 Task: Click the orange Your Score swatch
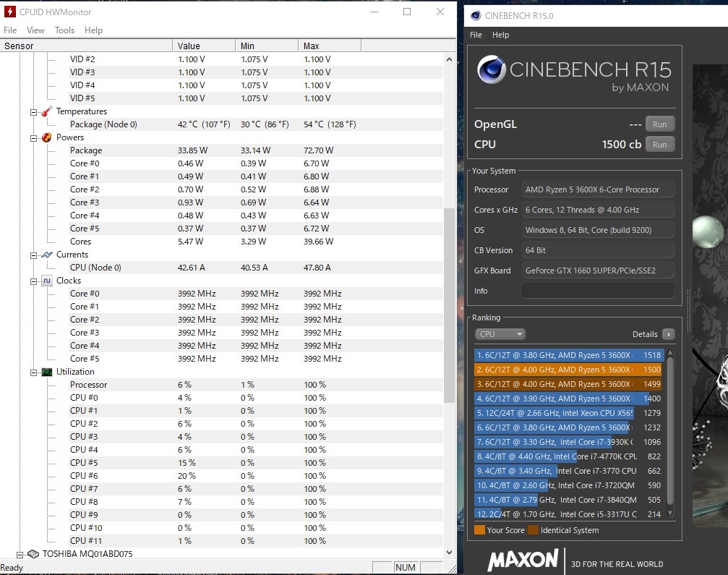[479, 530]
